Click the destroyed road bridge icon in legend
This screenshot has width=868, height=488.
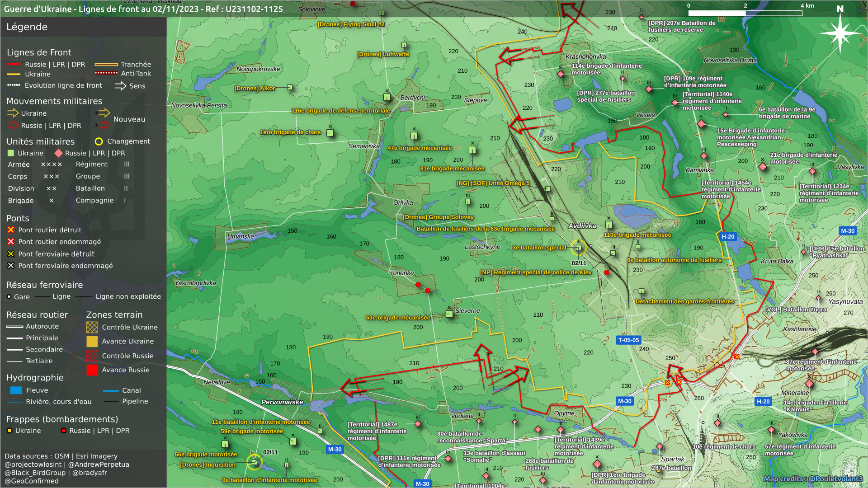pyautogui.click(x=11, y=230)
